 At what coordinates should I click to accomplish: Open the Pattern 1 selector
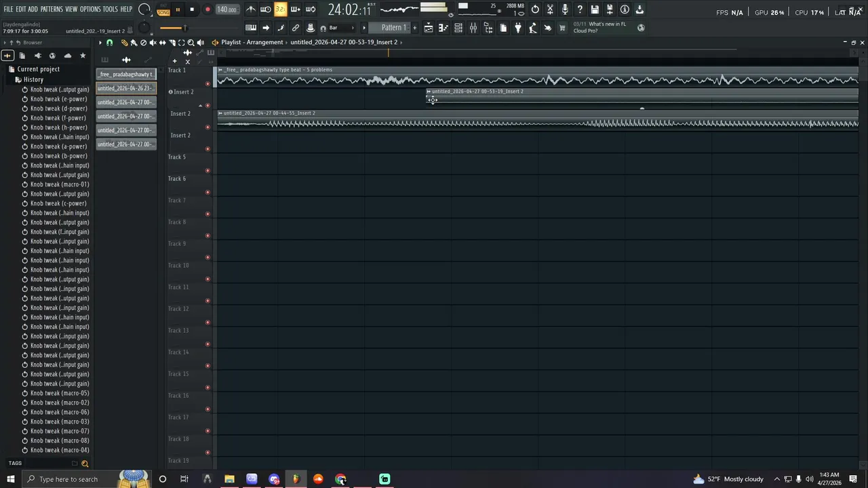click(x=393, y=28)
